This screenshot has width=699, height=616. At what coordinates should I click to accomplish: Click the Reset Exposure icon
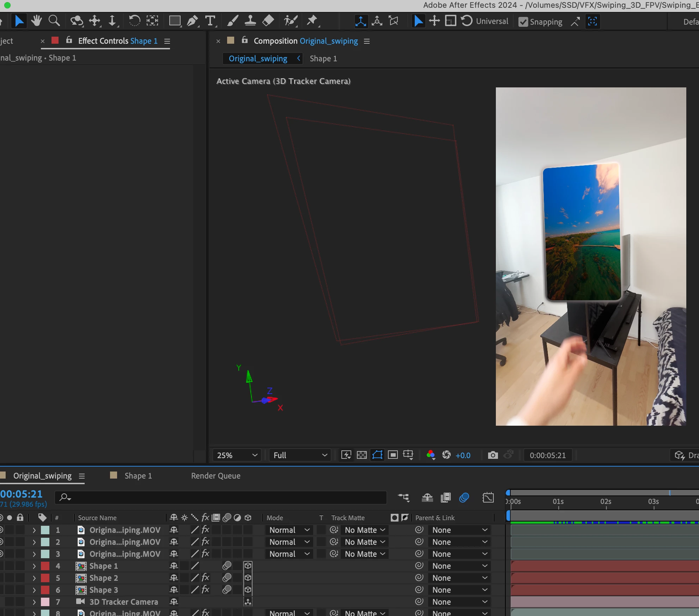point(446,455)
